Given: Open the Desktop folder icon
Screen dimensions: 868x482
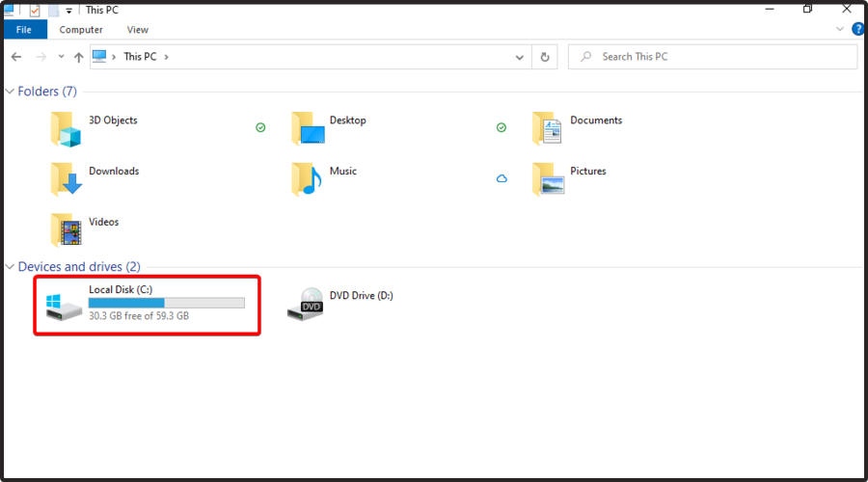Looking at the screenshot, I should (x=308, y=129).
